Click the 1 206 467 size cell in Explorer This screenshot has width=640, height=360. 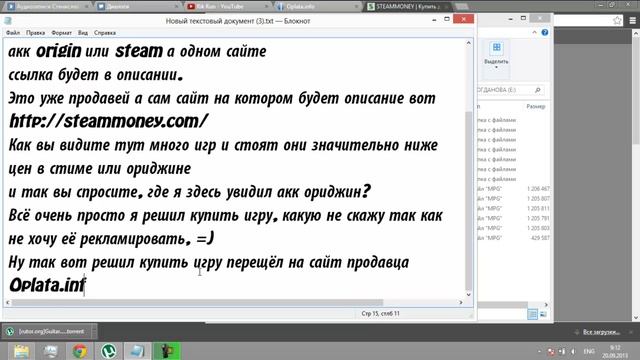coord(538,189)
